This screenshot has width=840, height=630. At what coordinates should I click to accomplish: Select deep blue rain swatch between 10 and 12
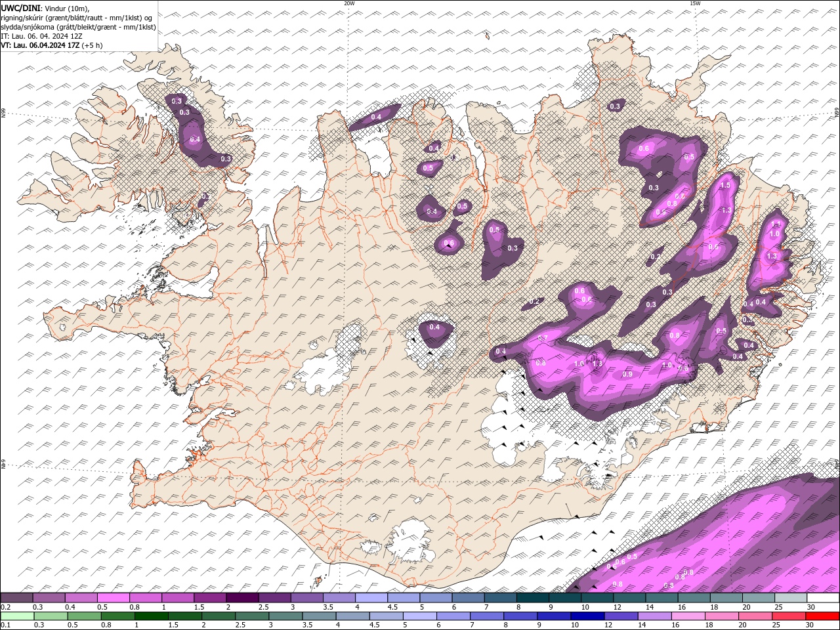click(x=587, y=616)
